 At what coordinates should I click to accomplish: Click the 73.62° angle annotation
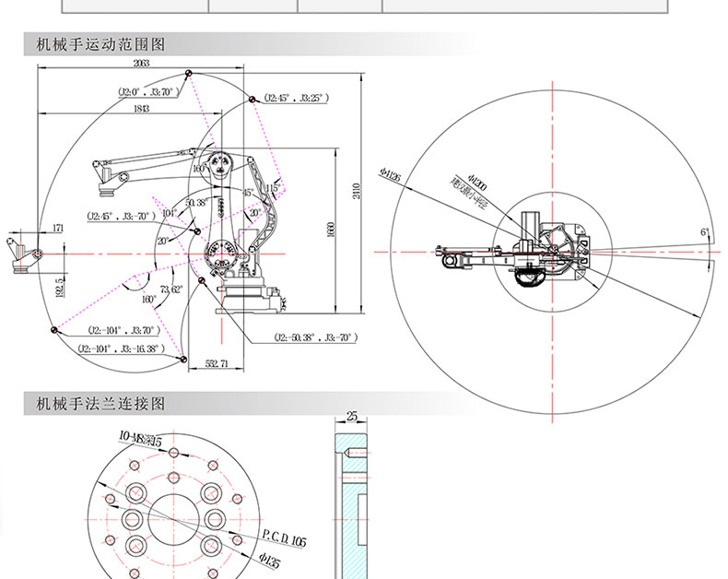point(171,289)
